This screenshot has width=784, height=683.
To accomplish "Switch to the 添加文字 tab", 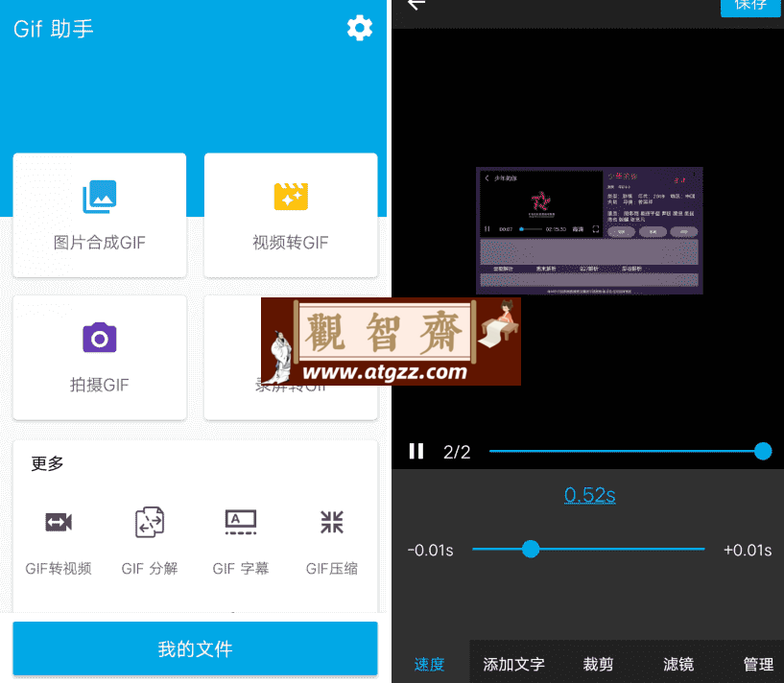I will 513,664.
